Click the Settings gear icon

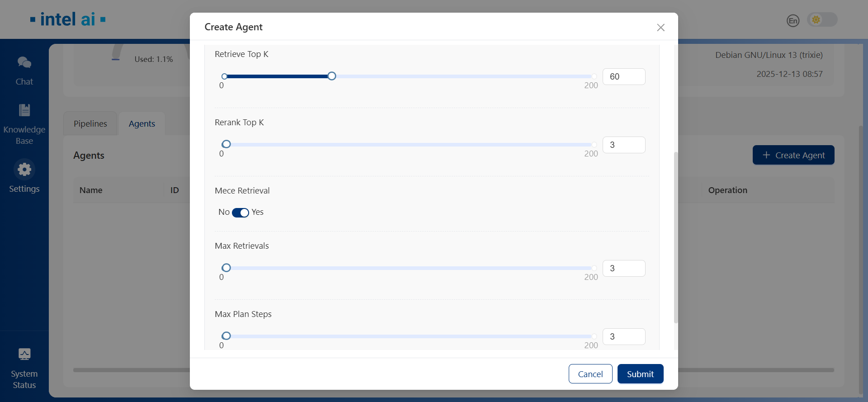(x=24, y=170)
